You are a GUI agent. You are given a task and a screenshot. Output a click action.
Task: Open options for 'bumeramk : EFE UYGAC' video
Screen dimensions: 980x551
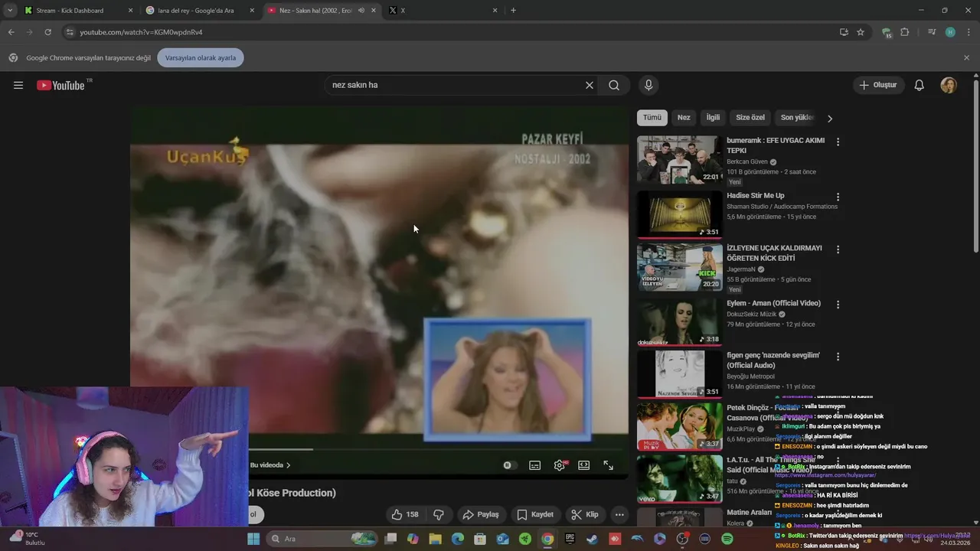pyautogui.click(x=838, y=142)
